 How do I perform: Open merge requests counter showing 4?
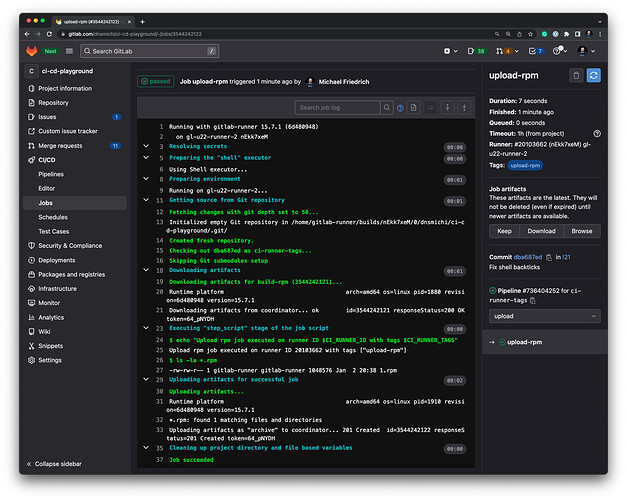507,51
